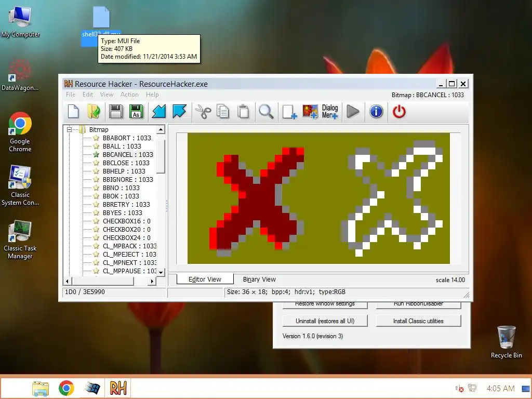The width and height of the screenshot is (532, 399).
Task: Click the tree horizontal scroll right arrow
Action: click(152, 281)
